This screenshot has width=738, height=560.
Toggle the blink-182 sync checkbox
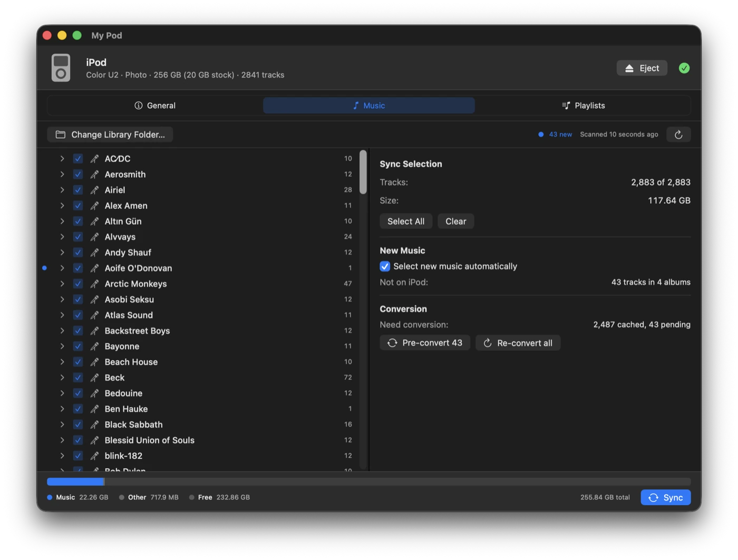pyautogui.click(x=78, y=456)
